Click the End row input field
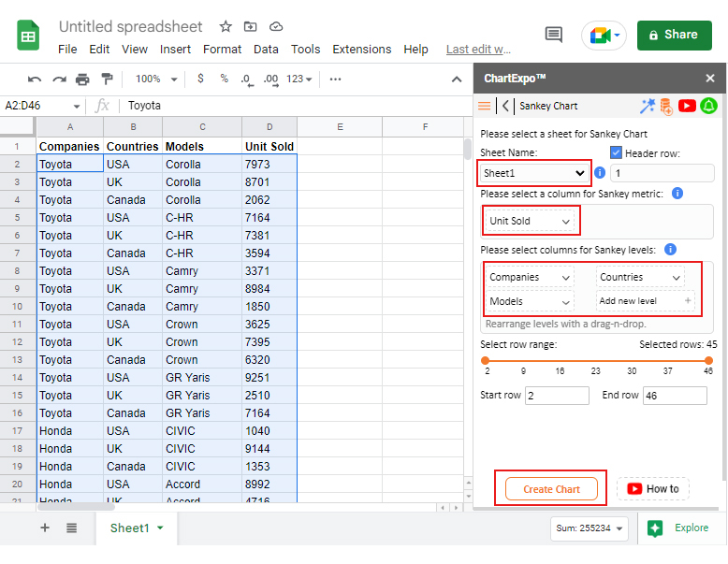728x564 pixels. pyautogui.click(x=675, y=396)
